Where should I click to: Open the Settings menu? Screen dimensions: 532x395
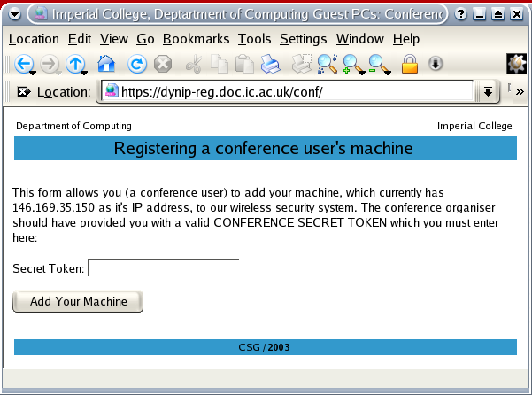coord(303,39)
